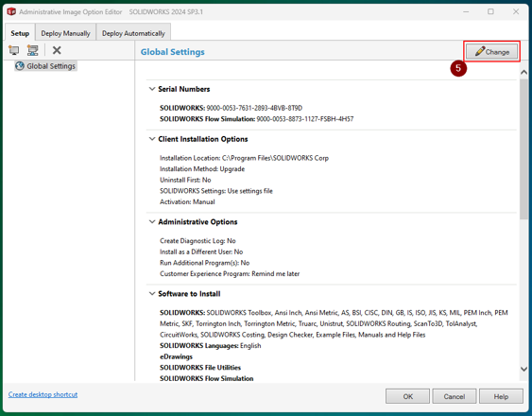Click the Uninstall First: No text
Image resolution: width=532 pixels, height=416 pixels.
(x=185, y=180)
